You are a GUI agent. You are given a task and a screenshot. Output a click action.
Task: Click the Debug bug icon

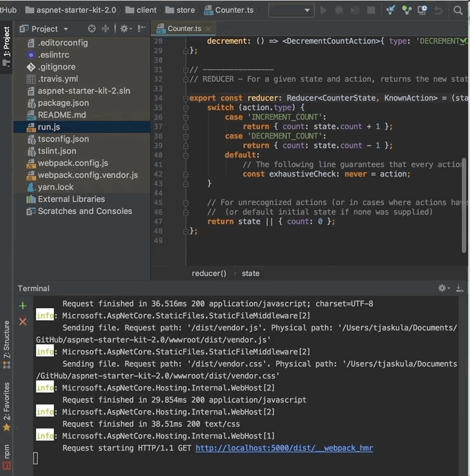(x=339, y=10)
